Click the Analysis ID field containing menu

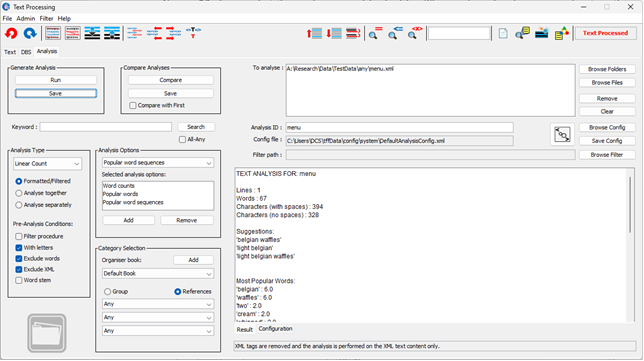(x=399, y=127)
